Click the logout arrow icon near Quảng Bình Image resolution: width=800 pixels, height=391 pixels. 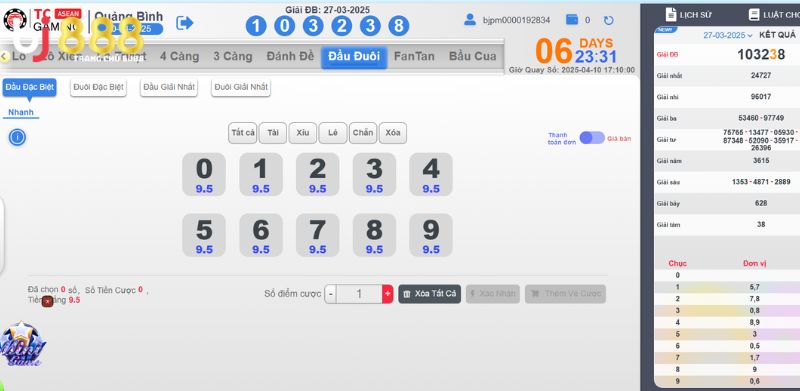click(184, 22)
